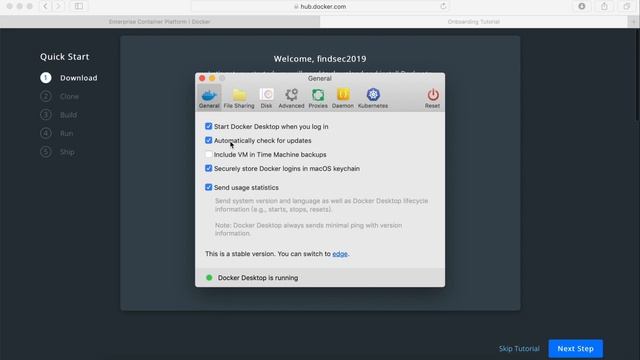Select the Download step in Quick Start
This screenshot has height=360, width=640.
tap(69, 78)
